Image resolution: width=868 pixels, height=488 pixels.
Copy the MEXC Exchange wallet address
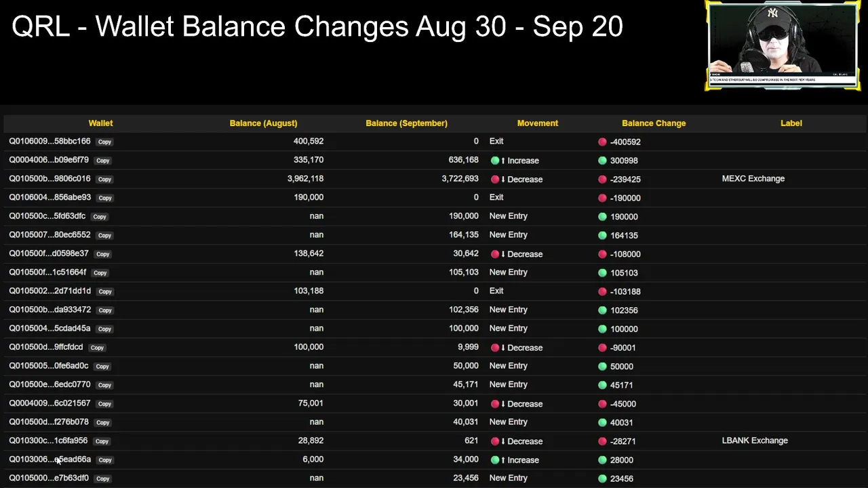(x=104, y=179)
